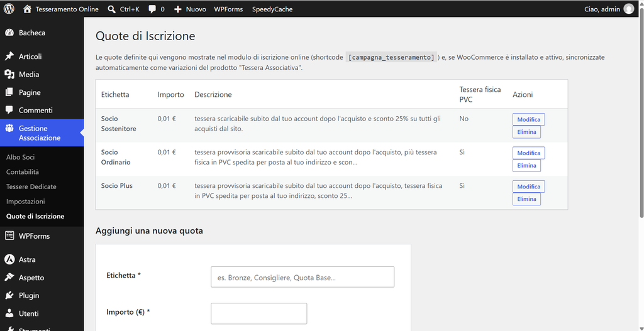Focus the Etichetta input field
The height and width of the screenshot is (331, 644).
[x=303, y=277]
